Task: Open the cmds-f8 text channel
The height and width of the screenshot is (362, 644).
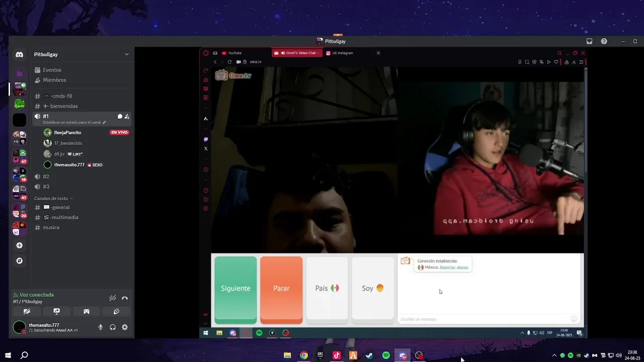Action: 82,96
